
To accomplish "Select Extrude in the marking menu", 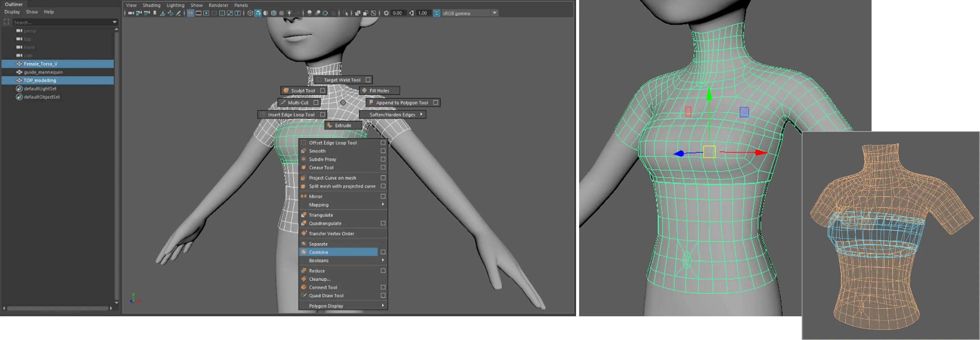I will pyautogui.click(x=343, y=125).
